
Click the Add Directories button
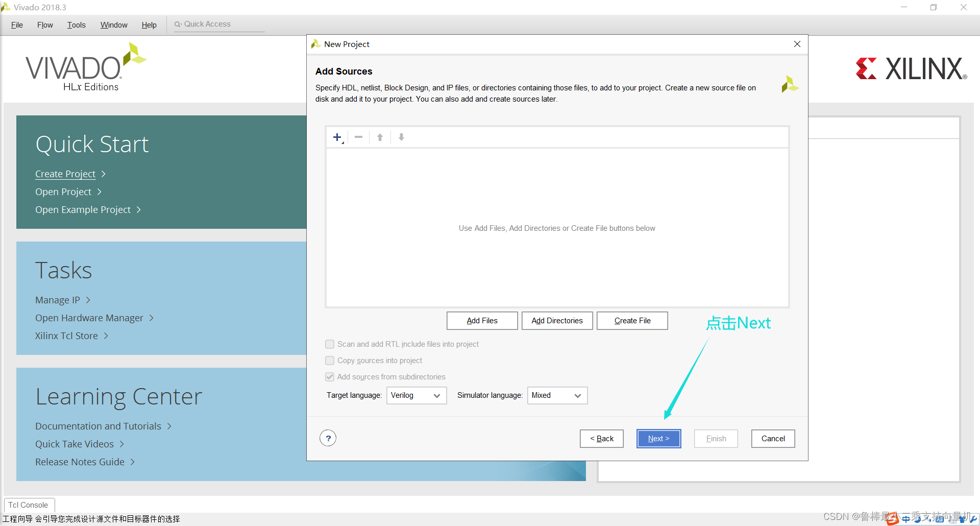tap(557, 321)
